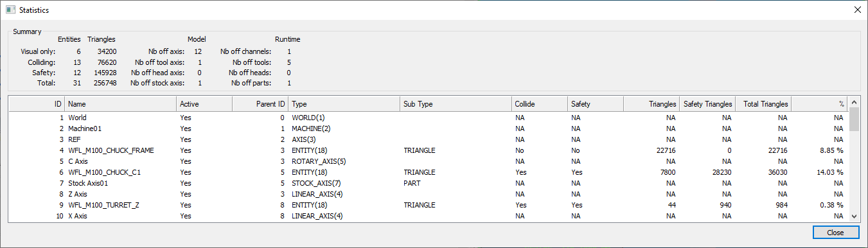Image resolution: width=868 pixels, height=248 pixels.
Task: Sort by the Active column header
Action: click(x=204, y=103)
